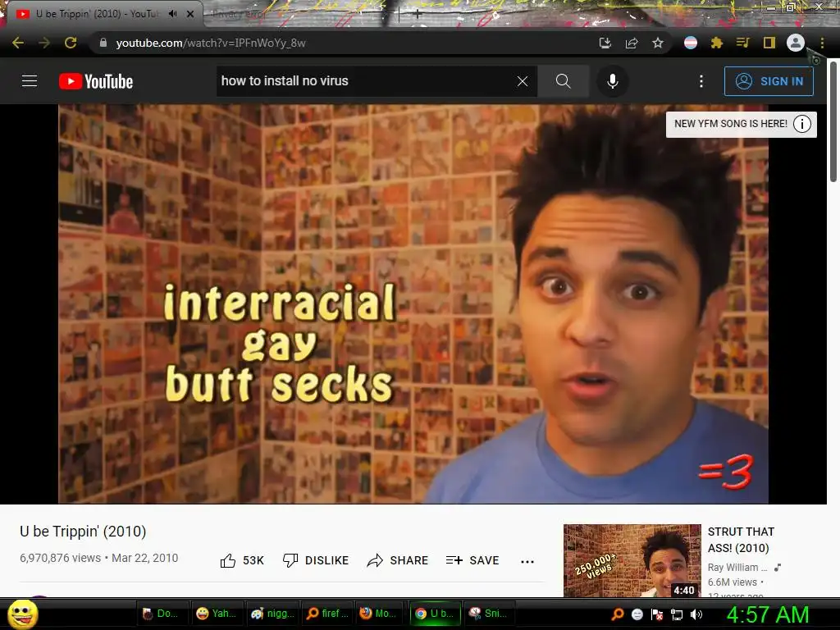Image resolution: width=840 pixels, height=630 pixels.
Task: Select the U be Trippin' (2010) YouTube tab
Action: click(x=97, y=14)
